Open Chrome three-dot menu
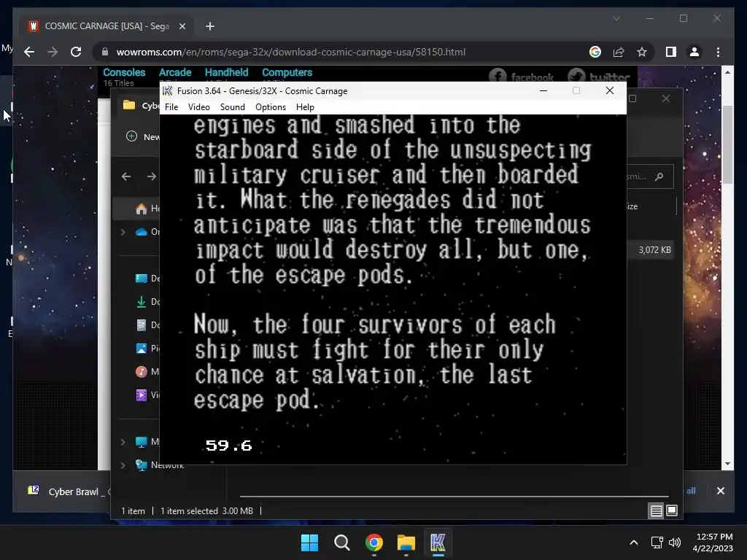Screen dimensions: 747x560 (718, 52)
